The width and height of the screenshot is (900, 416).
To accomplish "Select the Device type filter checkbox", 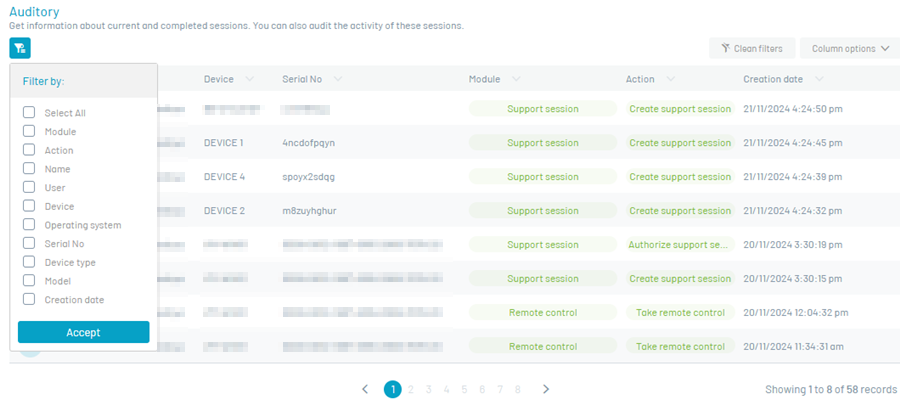I will coord(29,262).
